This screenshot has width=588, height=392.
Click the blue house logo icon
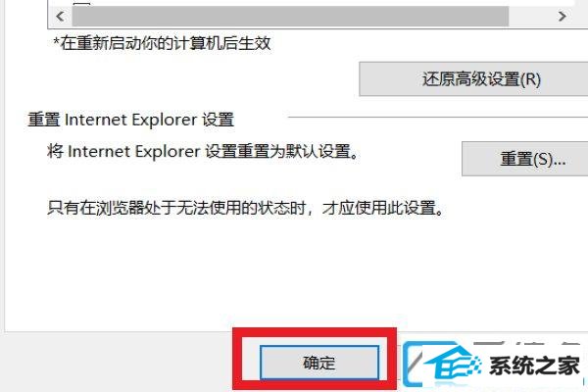(452, 366)
